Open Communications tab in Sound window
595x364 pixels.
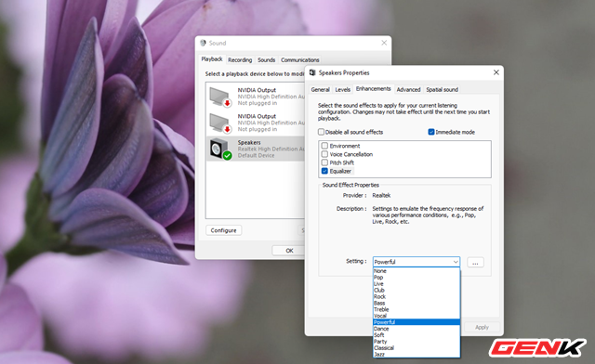pos(299,60)
